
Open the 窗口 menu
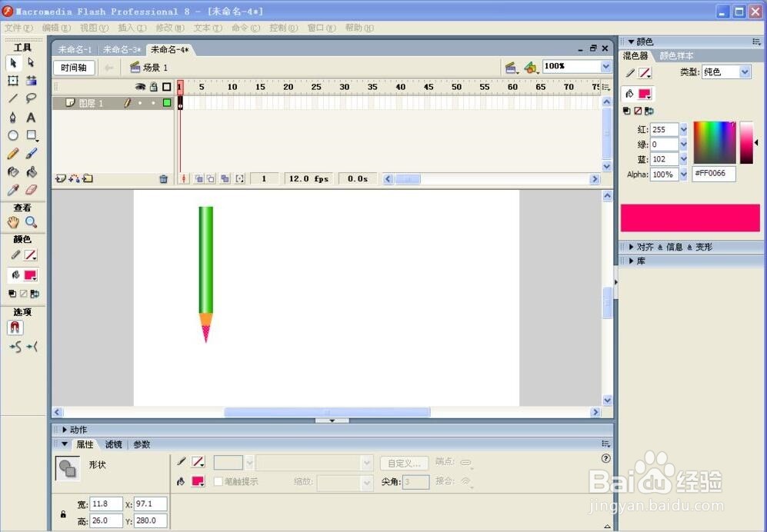tap(322, 28)
